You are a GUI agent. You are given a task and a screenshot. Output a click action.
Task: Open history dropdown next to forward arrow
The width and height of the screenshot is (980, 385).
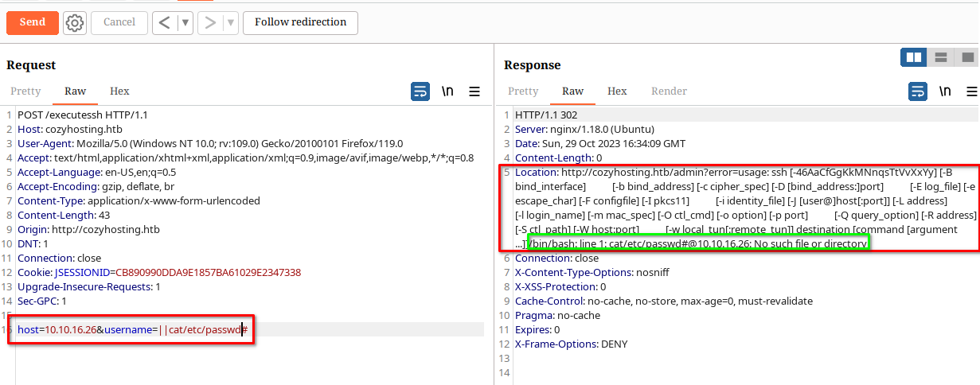(x=231, y=22)
